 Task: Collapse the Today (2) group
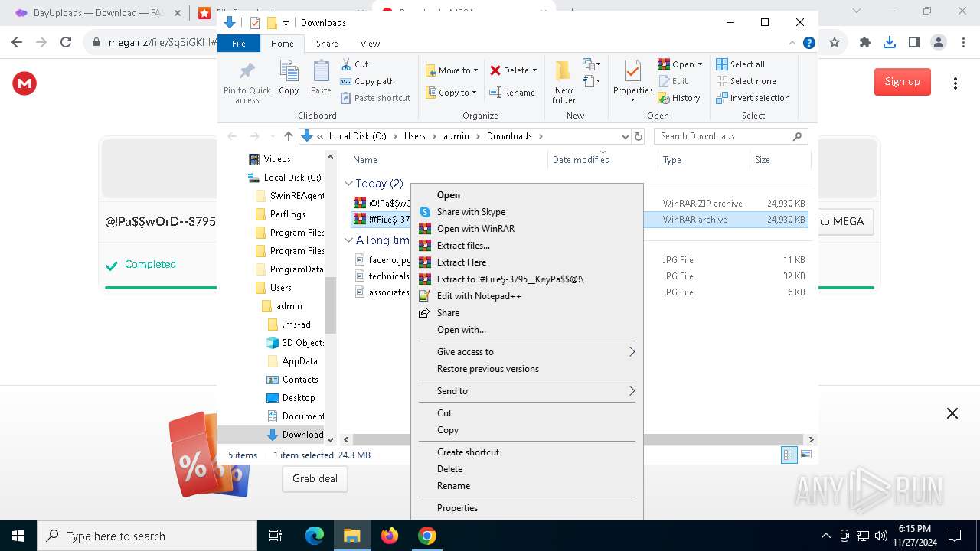point(348,184)
